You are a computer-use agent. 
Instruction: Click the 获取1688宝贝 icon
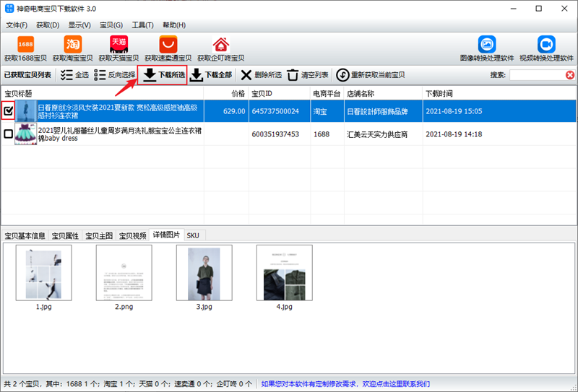(x=26, y=44)
